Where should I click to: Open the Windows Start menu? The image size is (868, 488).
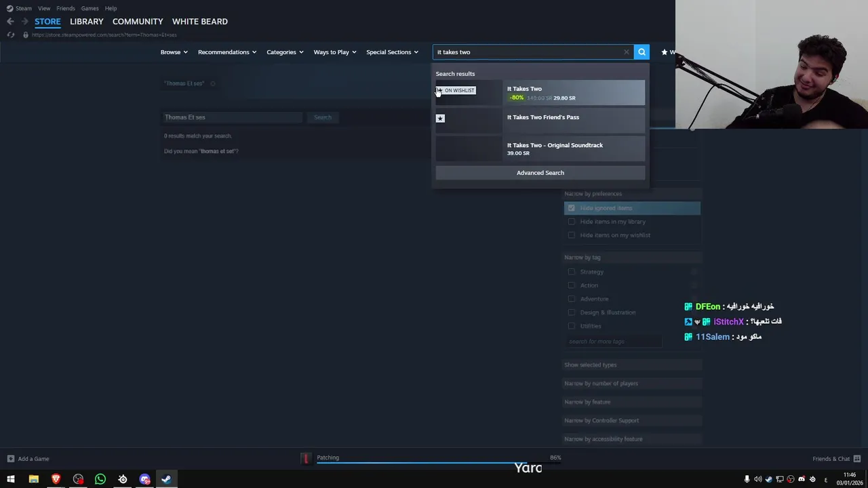(x=11, y=479)
